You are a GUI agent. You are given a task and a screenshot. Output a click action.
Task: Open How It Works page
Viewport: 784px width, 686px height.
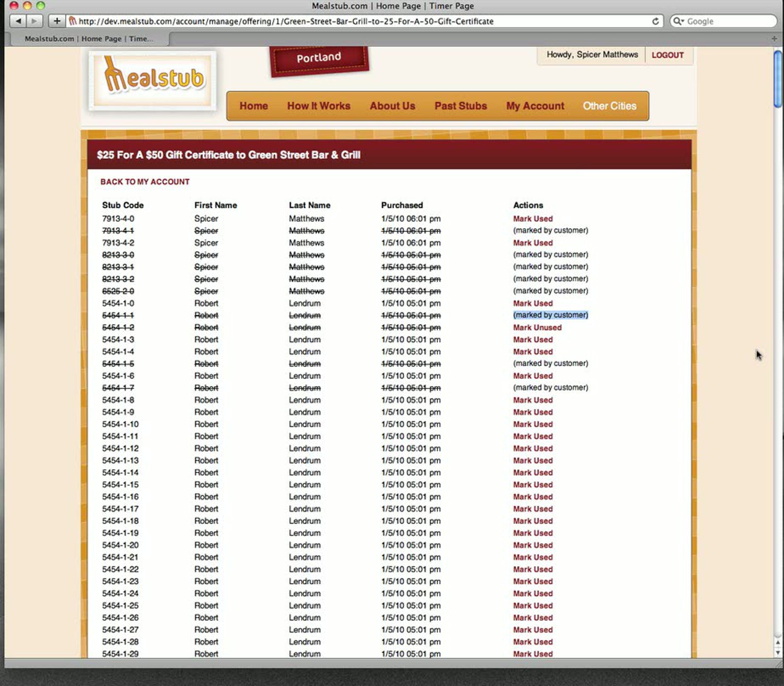(x=319, y=106)
